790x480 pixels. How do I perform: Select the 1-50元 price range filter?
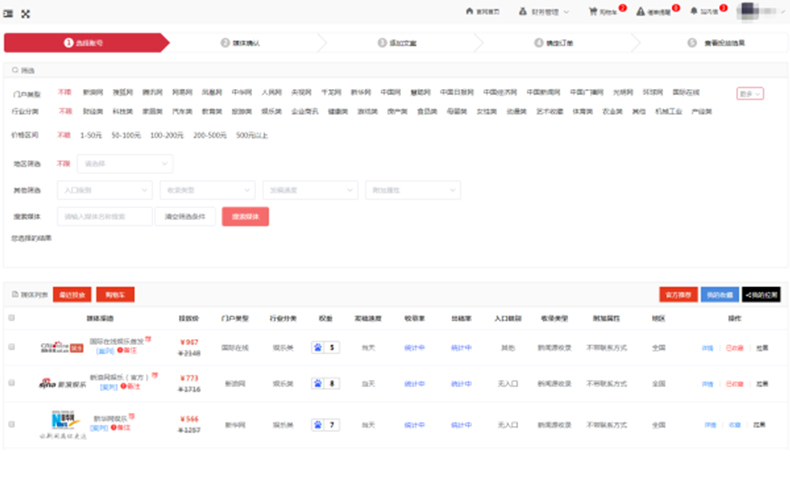91,134
